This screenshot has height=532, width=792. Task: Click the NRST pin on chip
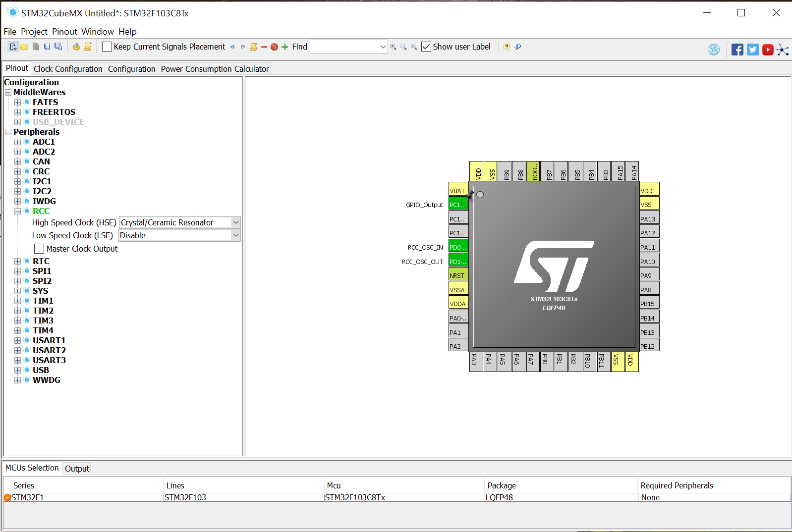point(458,275)
